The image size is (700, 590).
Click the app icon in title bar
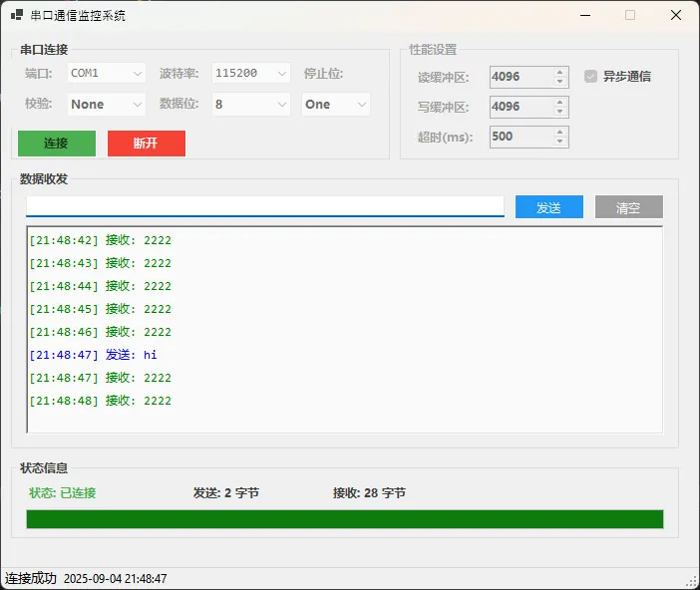[16, 15]
